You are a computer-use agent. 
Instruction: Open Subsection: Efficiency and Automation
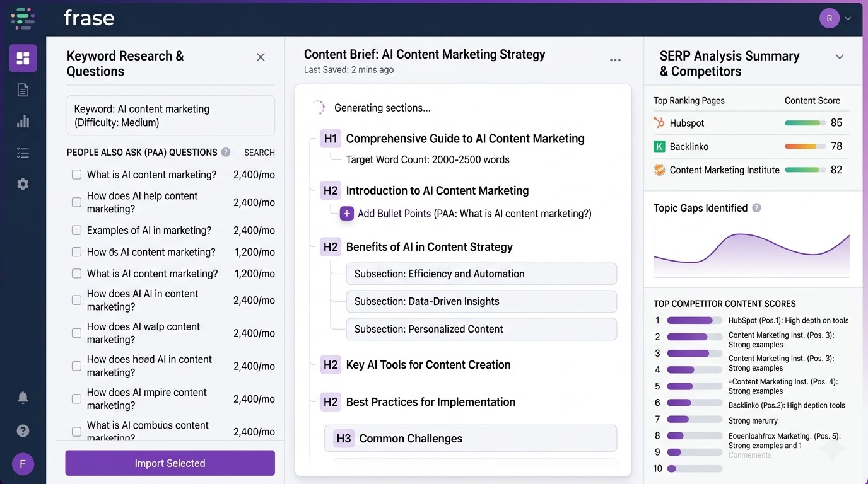pos(481,274)
